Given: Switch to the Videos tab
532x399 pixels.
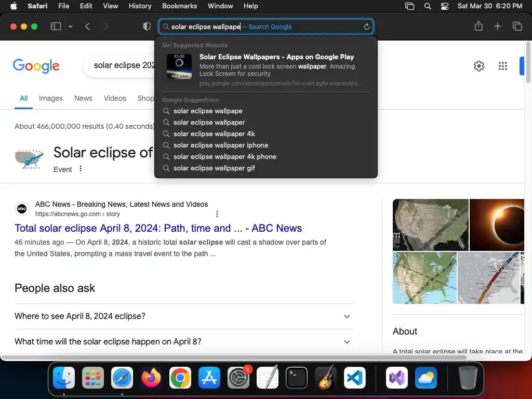Looking at the screenshot, I should point(115,98).
